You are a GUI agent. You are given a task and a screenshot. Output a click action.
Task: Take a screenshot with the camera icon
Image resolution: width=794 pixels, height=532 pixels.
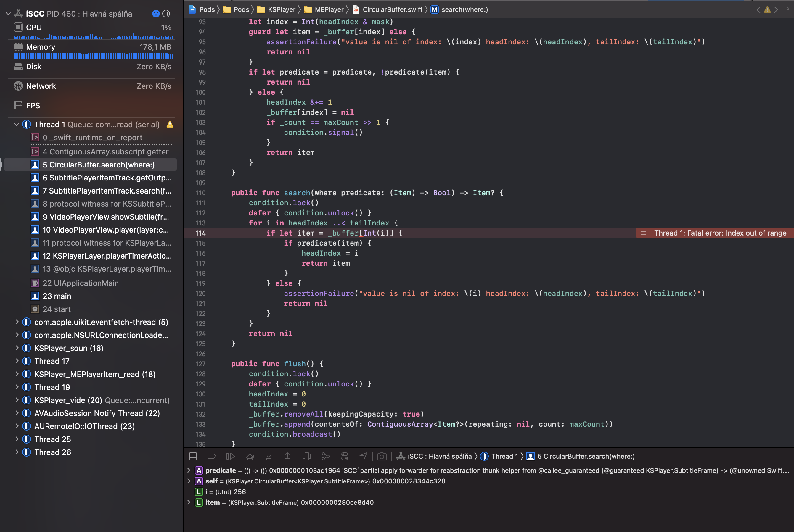(x=382, y=456)
